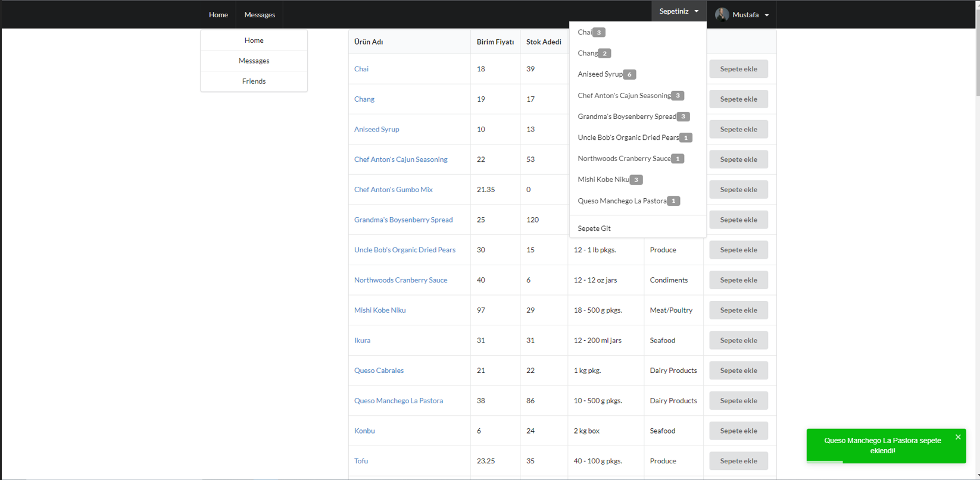
Task: Open the Queso Cabrales product link
Action: [x=379, y=371]
